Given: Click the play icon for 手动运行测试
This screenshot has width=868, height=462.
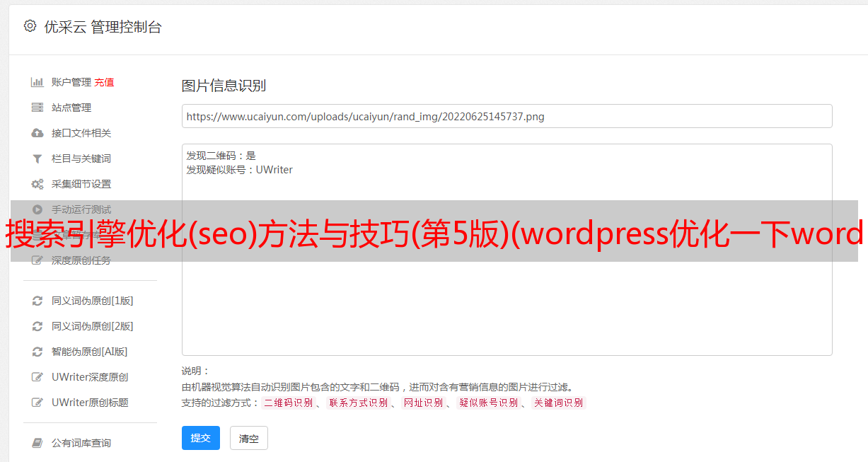Looking at the screenshot, I should [37, 209].
